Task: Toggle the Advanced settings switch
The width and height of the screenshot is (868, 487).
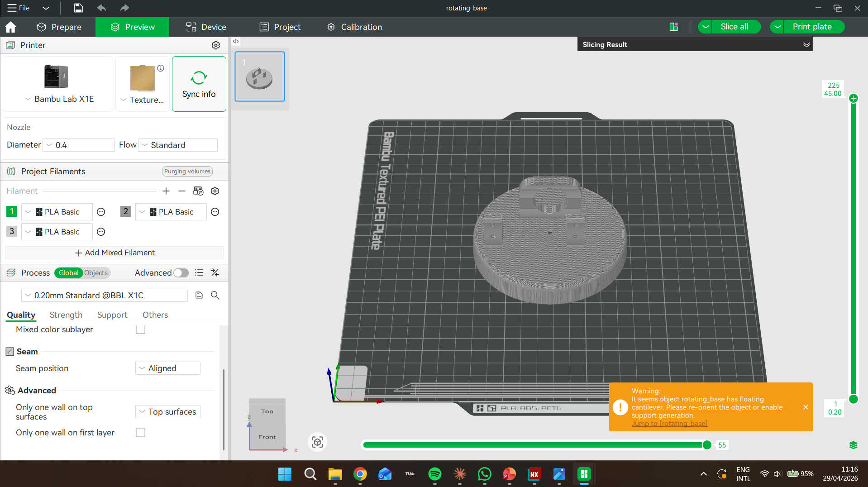Action: coord(181,273)
